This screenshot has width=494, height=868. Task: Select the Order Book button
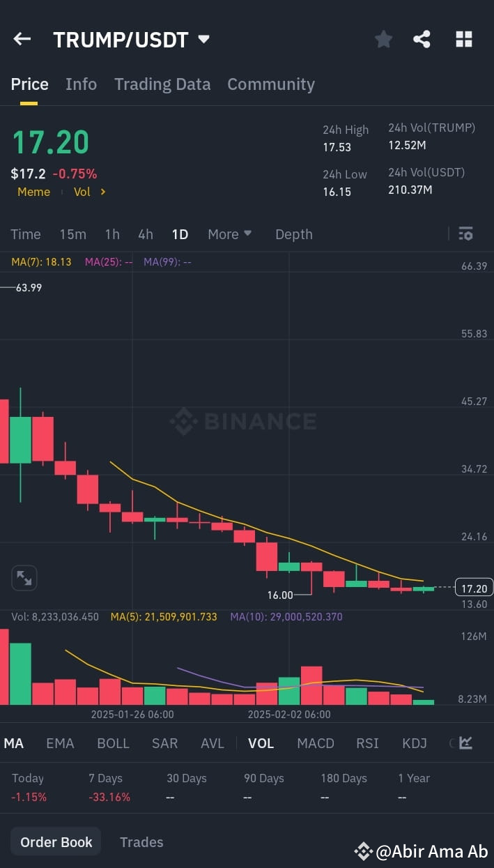pos(56,842)
